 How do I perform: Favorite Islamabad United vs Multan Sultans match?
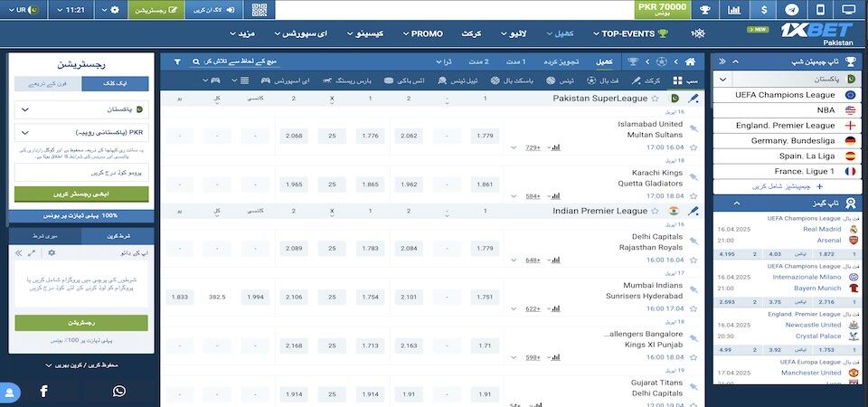pyautogui.click(x=693, y=147)
